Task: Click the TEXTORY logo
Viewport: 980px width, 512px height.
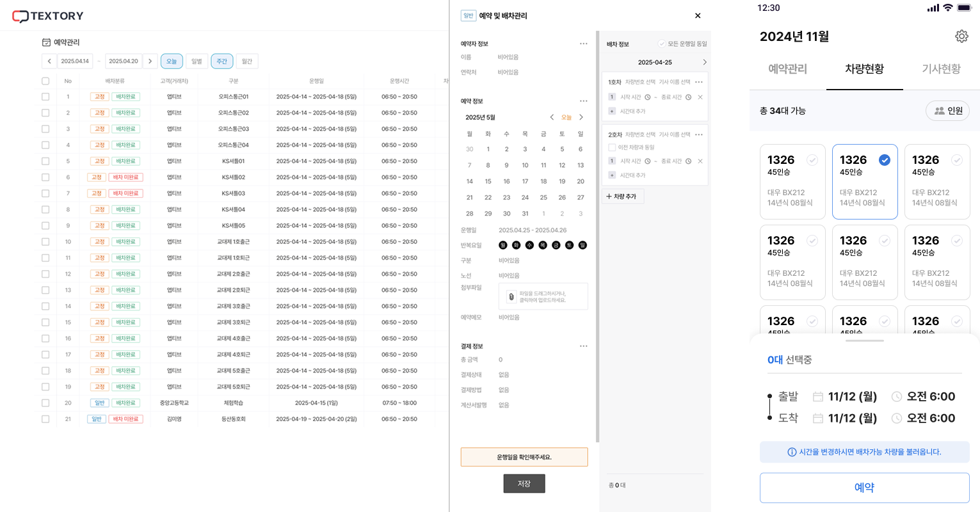Action: point(48,16)
